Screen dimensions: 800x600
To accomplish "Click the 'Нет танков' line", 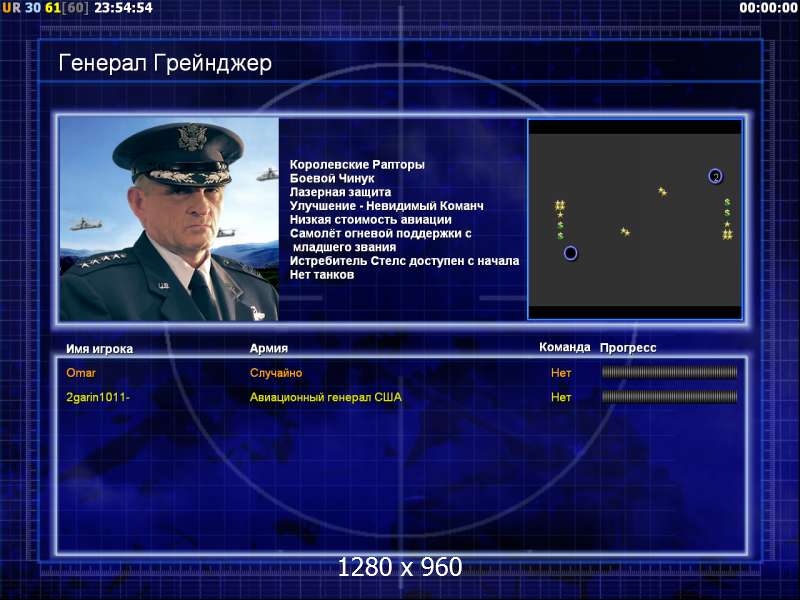I will click(x=322, y=274).
